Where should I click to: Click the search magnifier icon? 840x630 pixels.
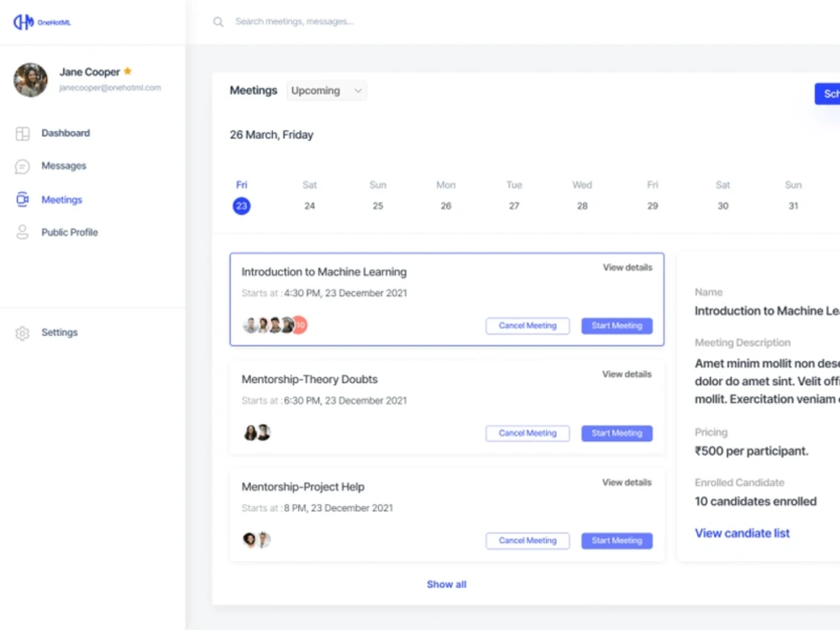pyautogui.click(x=218, y=22)
